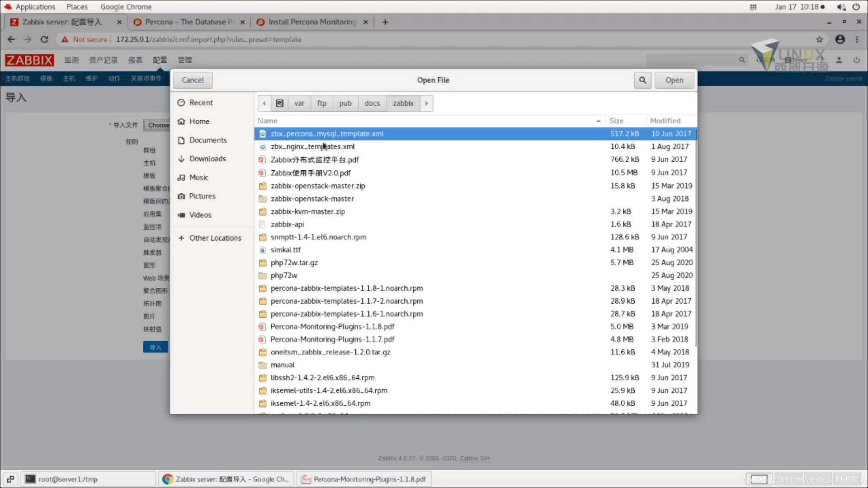Select the docs path segment
868x488 pixels.
pos(372,103)
